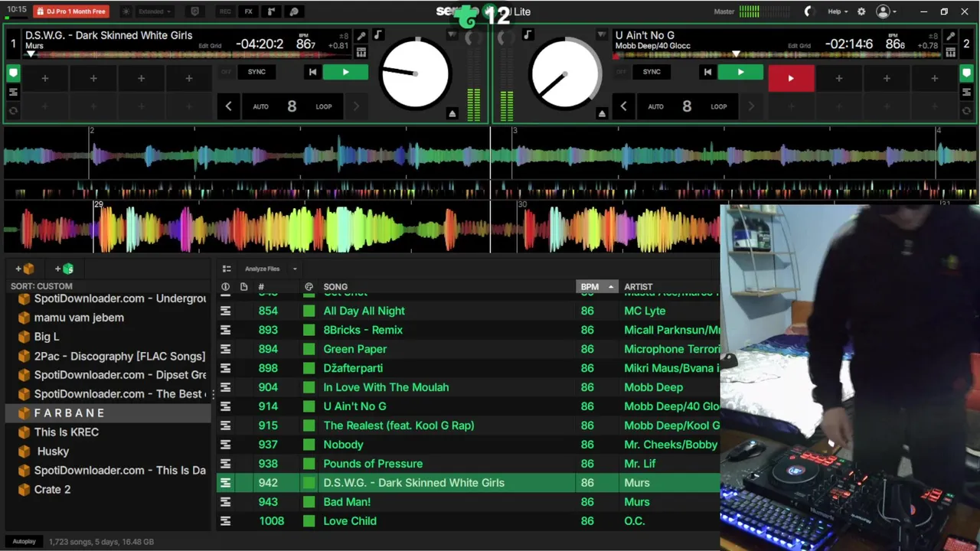The height and width of the screenshot is (551, 980).
Task: Trigger the red cue point on deck 2
Action: [791, 78]
